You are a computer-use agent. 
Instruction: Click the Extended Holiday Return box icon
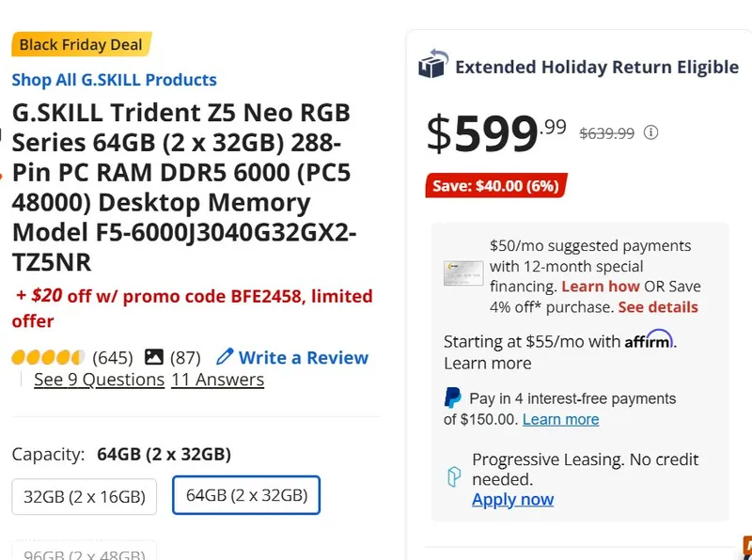pos(433,64)
